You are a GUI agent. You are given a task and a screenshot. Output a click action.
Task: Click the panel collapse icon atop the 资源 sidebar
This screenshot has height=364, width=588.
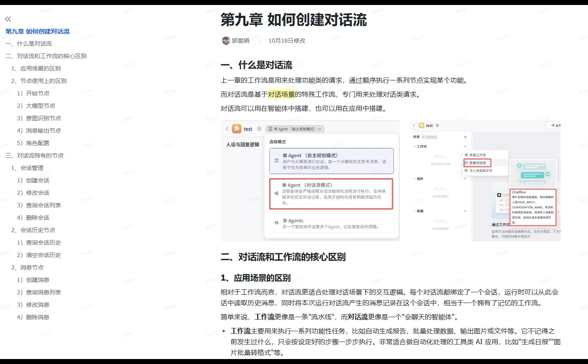(465, 137)
